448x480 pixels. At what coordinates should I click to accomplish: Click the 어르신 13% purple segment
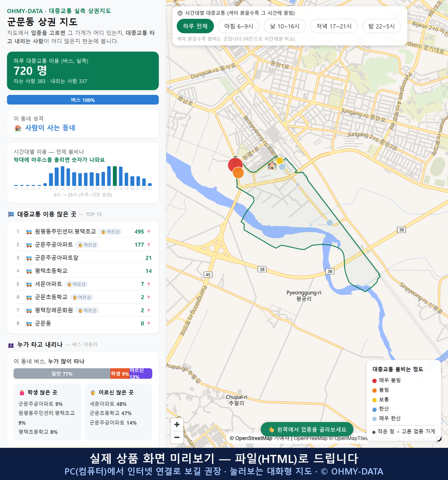point(141,374)
